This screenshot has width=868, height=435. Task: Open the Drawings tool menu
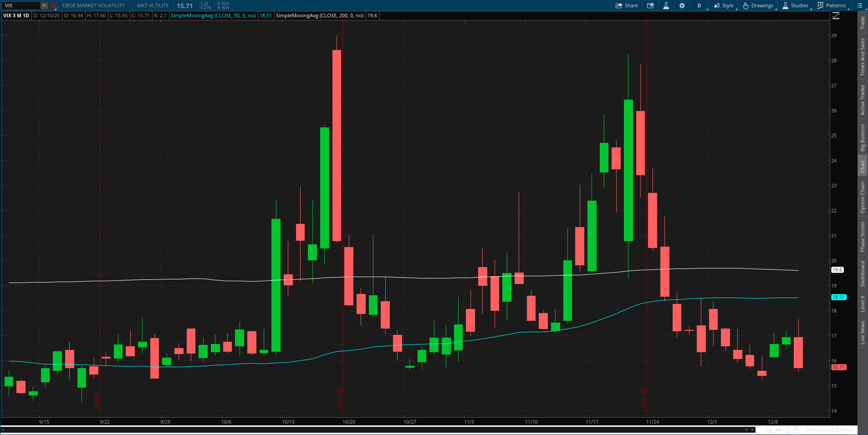pos(758,5)
